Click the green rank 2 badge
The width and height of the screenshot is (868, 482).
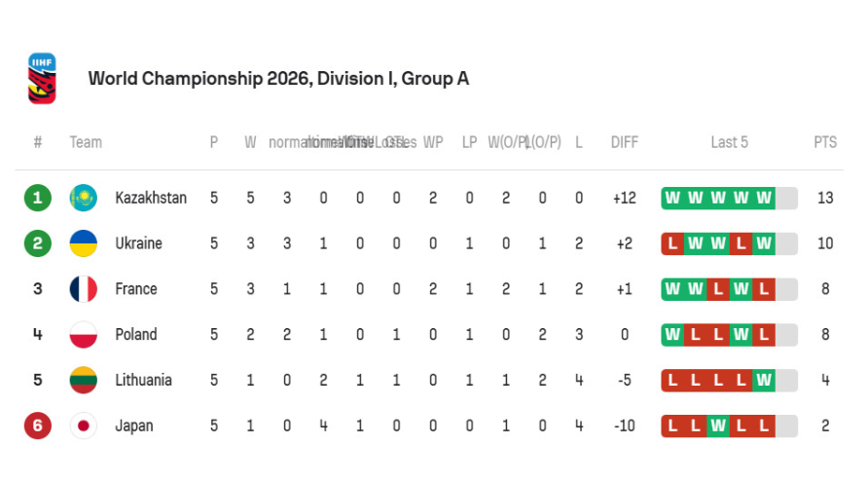[38, 243]
